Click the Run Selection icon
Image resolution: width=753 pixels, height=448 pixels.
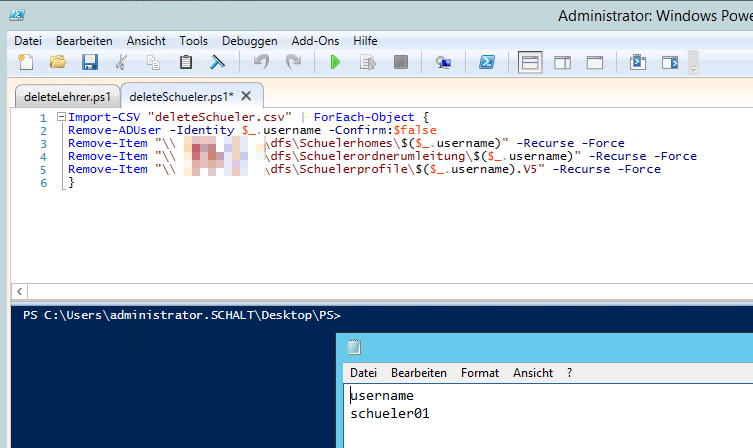(x=367, y=63)
